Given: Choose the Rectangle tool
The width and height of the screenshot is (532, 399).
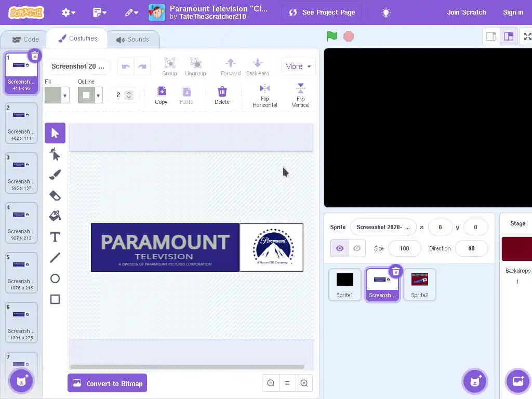Looking at the screenshot, I should coord(55,299).
